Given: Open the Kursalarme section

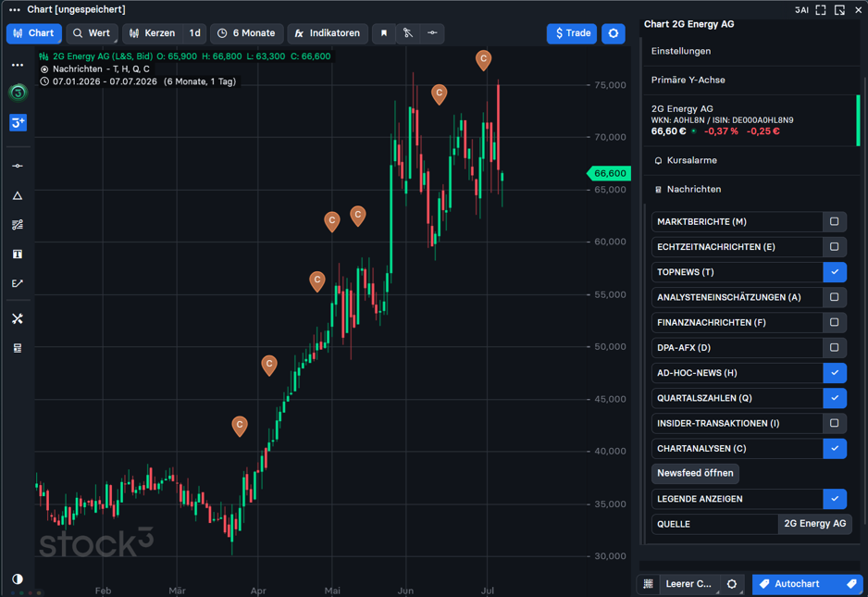Looking at the screenshot, I should pos(751,161).
